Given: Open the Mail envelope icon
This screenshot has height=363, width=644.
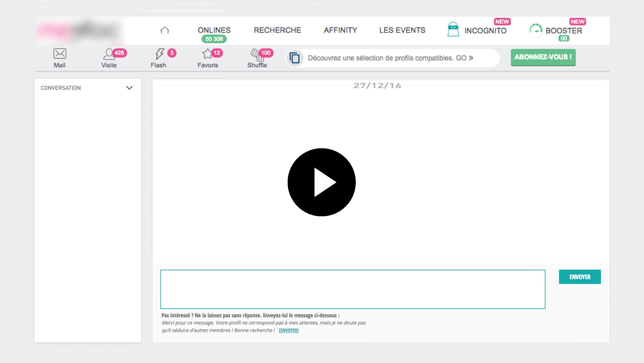Looking at the screenshot, I should coord(60,54).
